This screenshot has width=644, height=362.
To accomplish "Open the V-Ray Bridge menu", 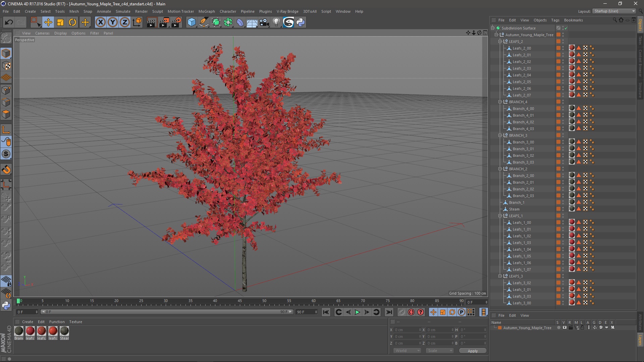I will pos(287,11).
